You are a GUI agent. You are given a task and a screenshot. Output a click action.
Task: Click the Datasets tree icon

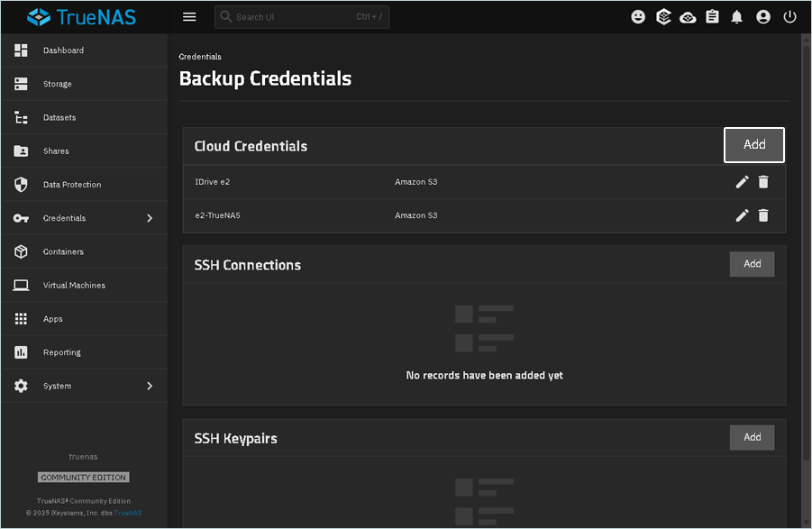[x=21, y=117]
